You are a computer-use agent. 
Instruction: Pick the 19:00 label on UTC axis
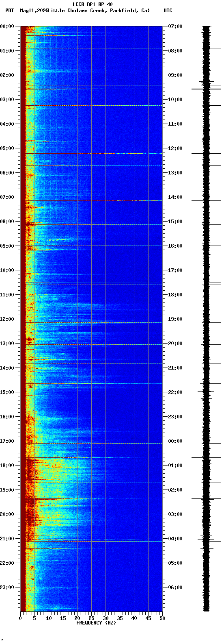[175, 319]
